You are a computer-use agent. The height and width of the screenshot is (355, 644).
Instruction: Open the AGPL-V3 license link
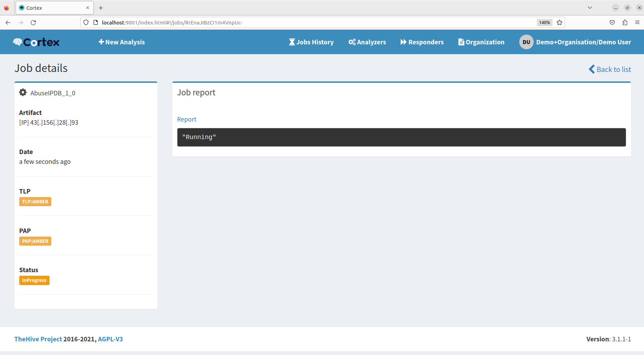pyautogui.click(x=110, y=339)
